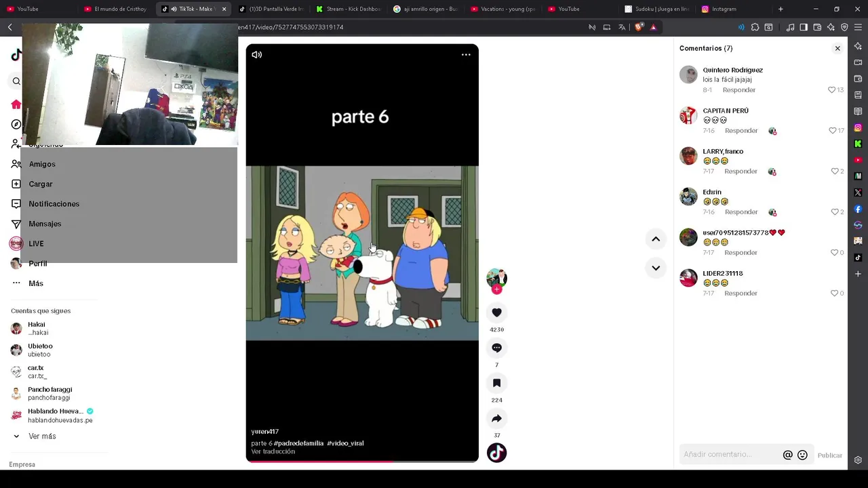Open the video three-dots options menu
This screenshot has height=488, width=868.
[x=466, y=55]
